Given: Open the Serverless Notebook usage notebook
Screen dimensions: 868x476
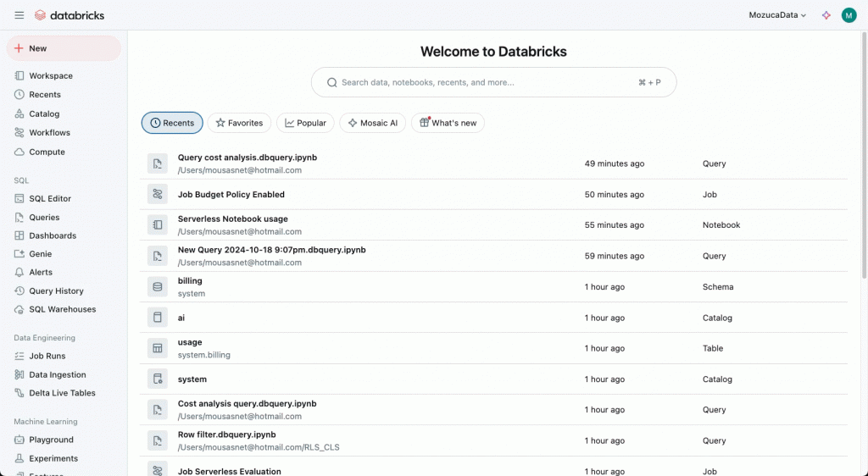Looking at the screenshot, I should pos(232,219).
